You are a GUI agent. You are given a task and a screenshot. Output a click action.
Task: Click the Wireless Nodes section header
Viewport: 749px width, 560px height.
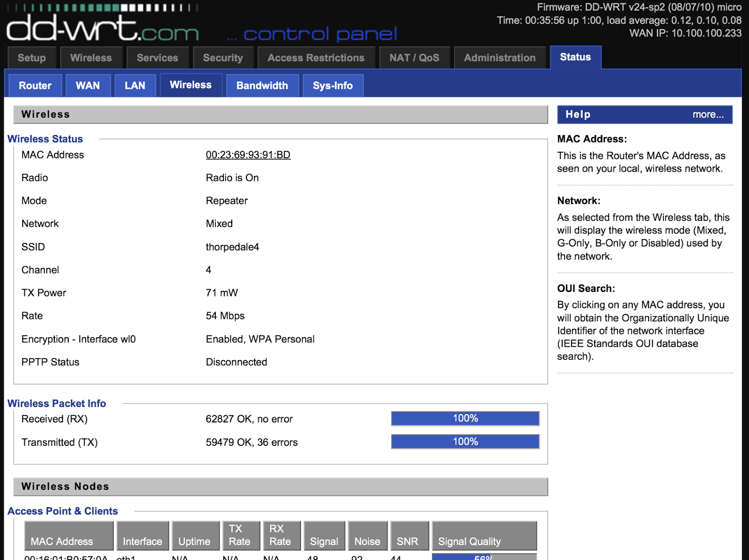click(x=280, y=487)
